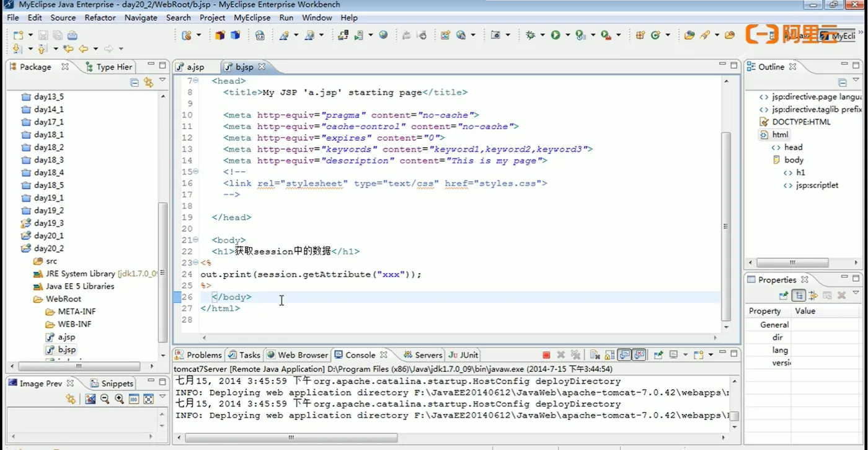The width and height of the screenshot is (868, 450).
Task: Open dropdown arrow next to New file icon
Action: (29, 35)
